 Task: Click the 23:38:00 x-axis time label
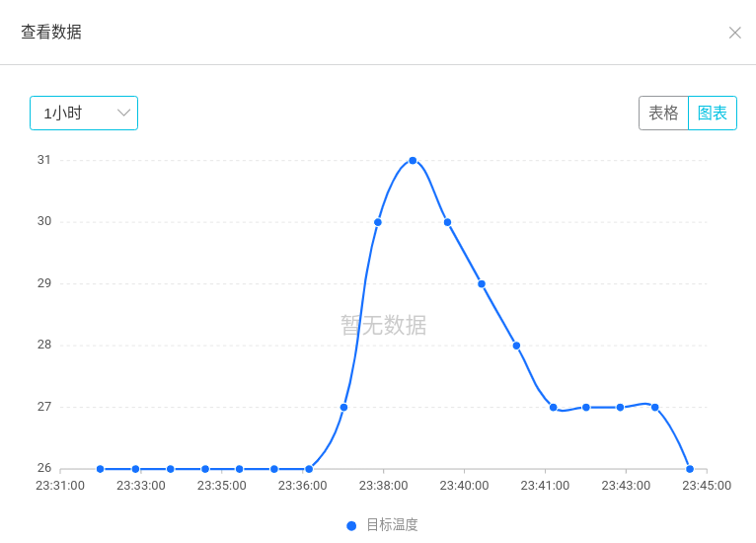click(383, 486)
